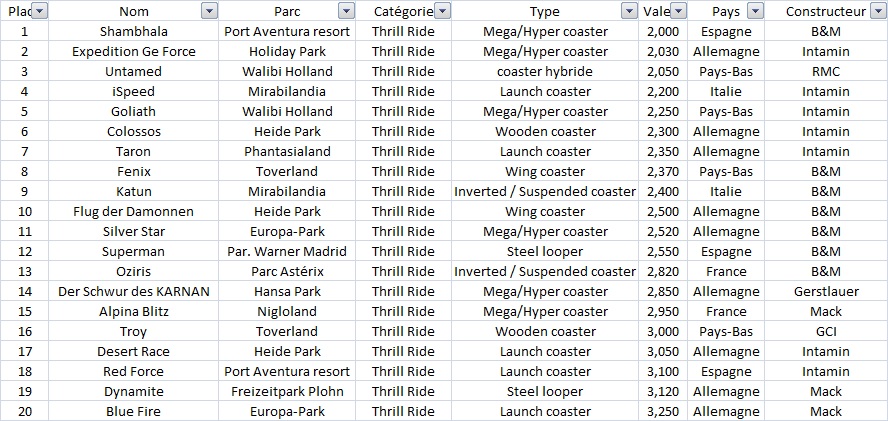
Task: Open the Pays column filter dropdown
Action: 755,11
